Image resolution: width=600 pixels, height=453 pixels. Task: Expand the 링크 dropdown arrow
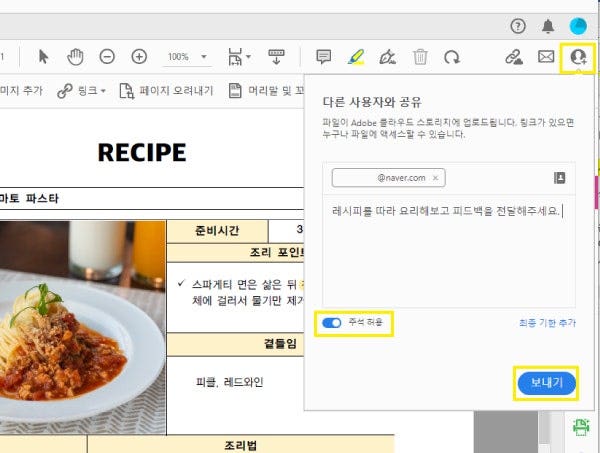coord(103,91)
